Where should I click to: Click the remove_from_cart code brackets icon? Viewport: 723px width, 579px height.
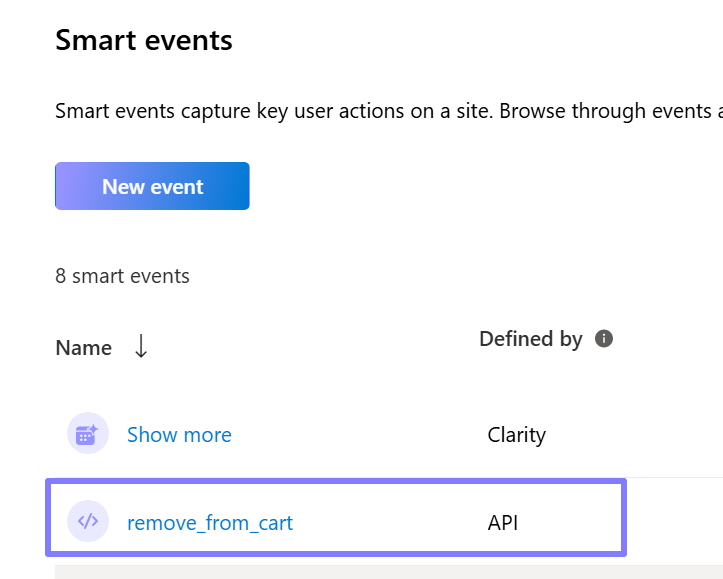tap(88, 521)
